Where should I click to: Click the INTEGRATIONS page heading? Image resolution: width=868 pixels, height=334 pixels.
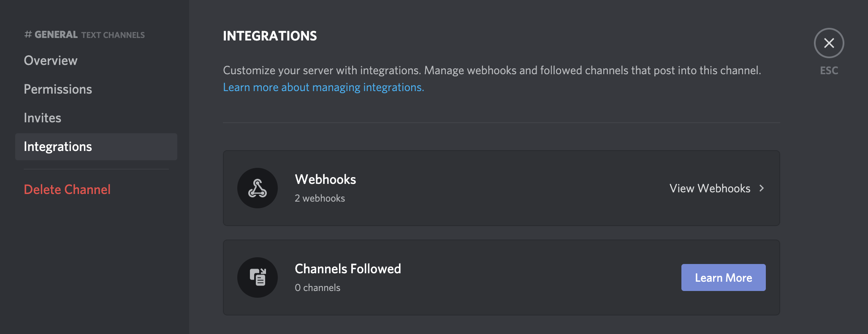click(x=270, y=36)
